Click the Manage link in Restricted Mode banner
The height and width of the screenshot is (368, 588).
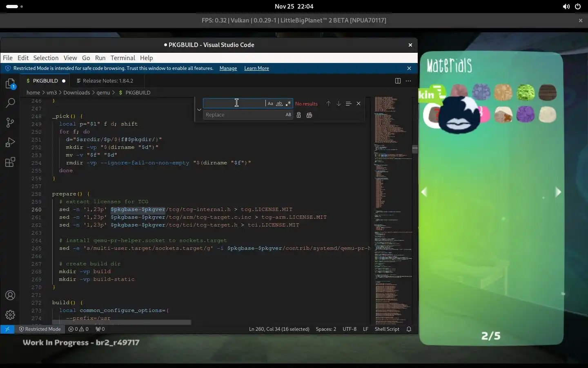tap(228, 68)
